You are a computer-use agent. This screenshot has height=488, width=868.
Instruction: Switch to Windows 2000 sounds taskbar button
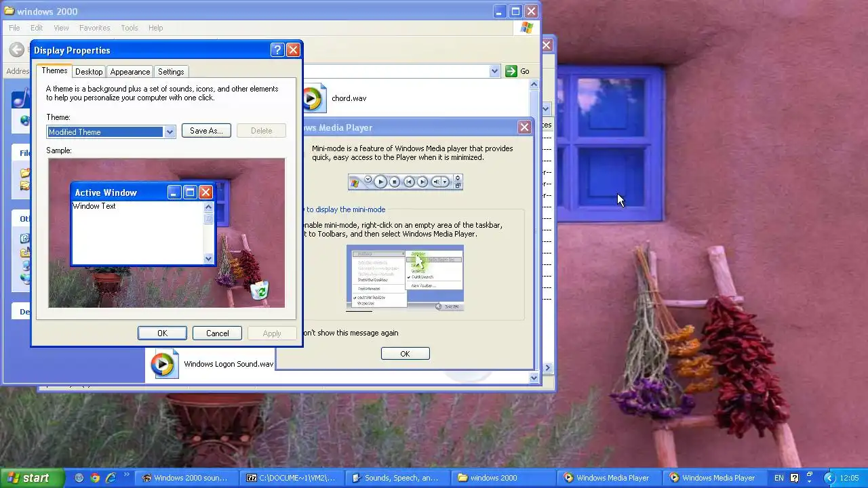(185, 478)
